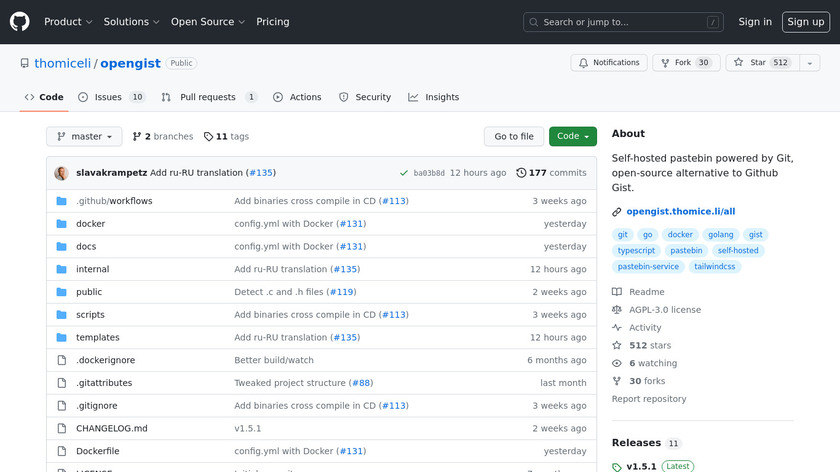Focus the Search or jump to field
The image size is (840, 472).
tap(624, 22)
